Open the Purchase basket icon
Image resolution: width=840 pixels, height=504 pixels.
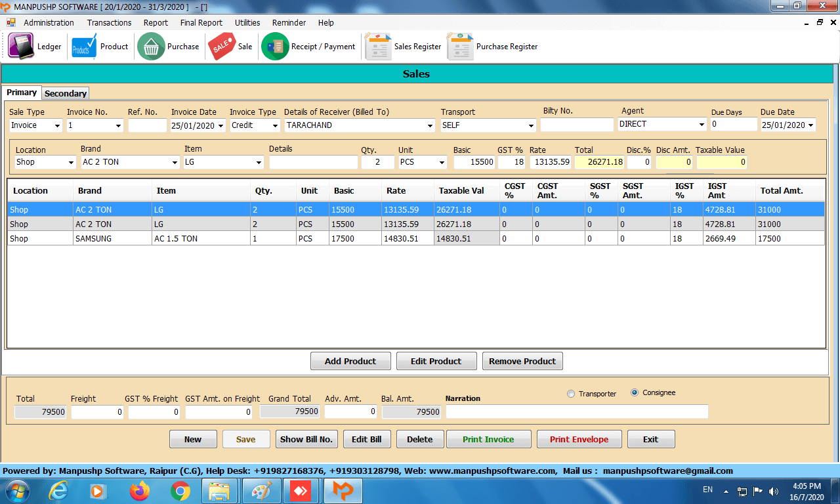point(151,47)
